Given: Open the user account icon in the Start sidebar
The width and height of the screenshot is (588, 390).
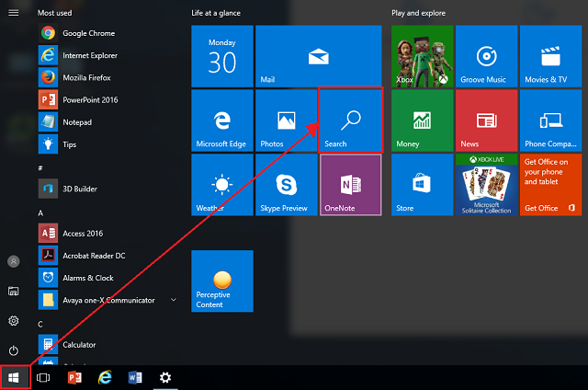Looking at the screenshot, I should [14, 261].
